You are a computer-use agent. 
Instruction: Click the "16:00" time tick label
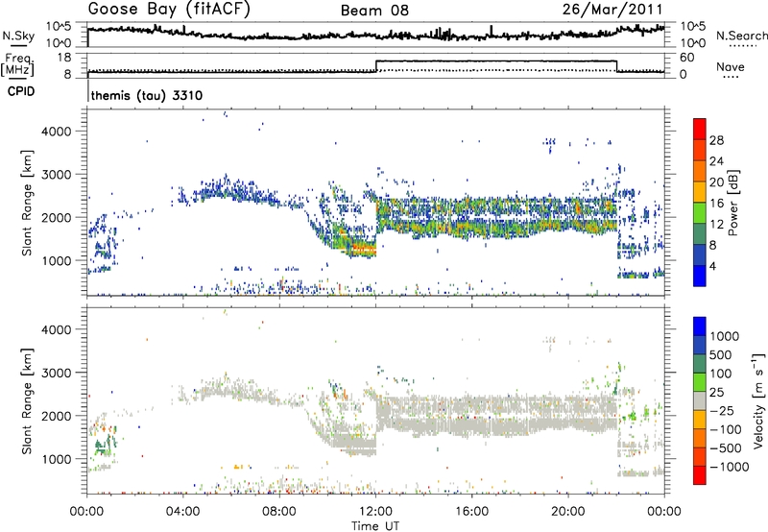pyautogui.click(x=471, y=512)
